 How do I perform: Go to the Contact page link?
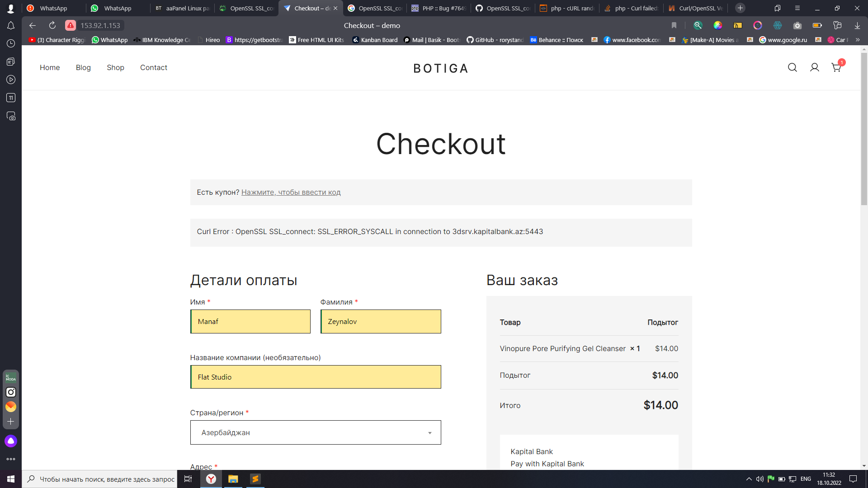click(x=153, y=67)
